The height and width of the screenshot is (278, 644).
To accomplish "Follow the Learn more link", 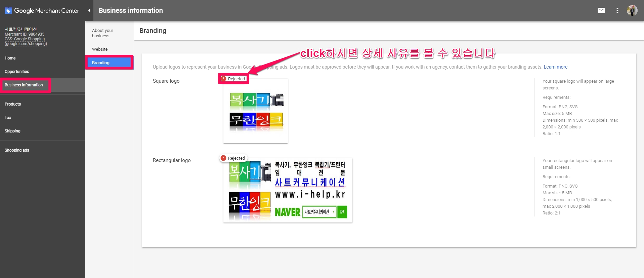I will coord(555,67).
